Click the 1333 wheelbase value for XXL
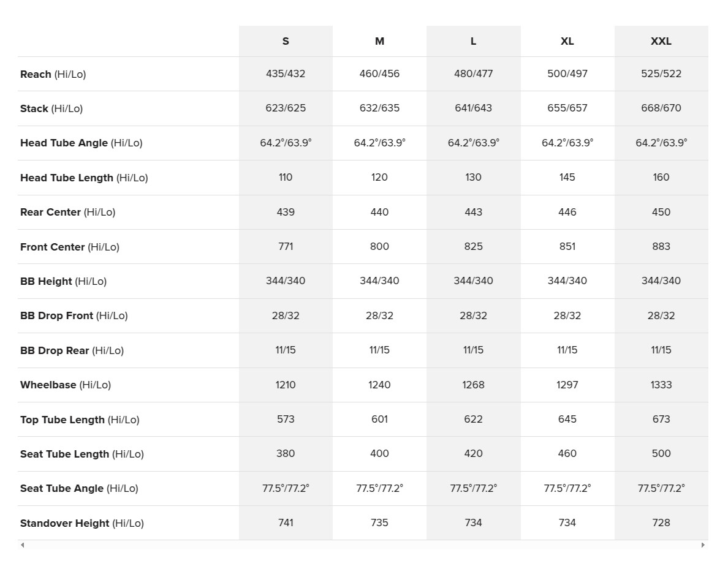The width and height of the screenshot is (728, 566). pyautogui.click(x=661, y=385)
